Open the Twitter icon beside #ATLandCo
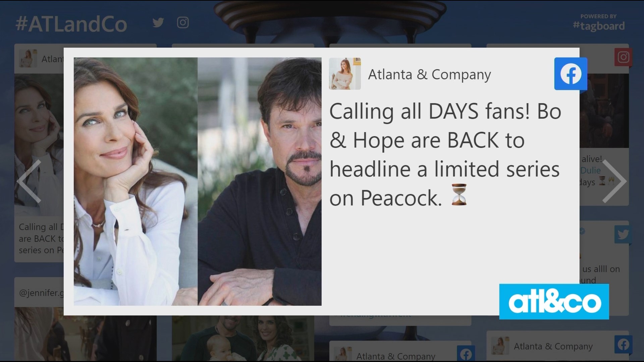Image resolution: width=644 pixels, height=362 pixels. point(158,23)
